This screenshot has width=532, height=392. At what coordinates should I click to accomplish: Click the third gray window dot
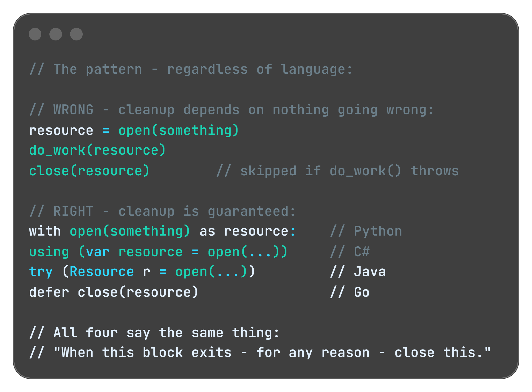[x=76, y=34]
